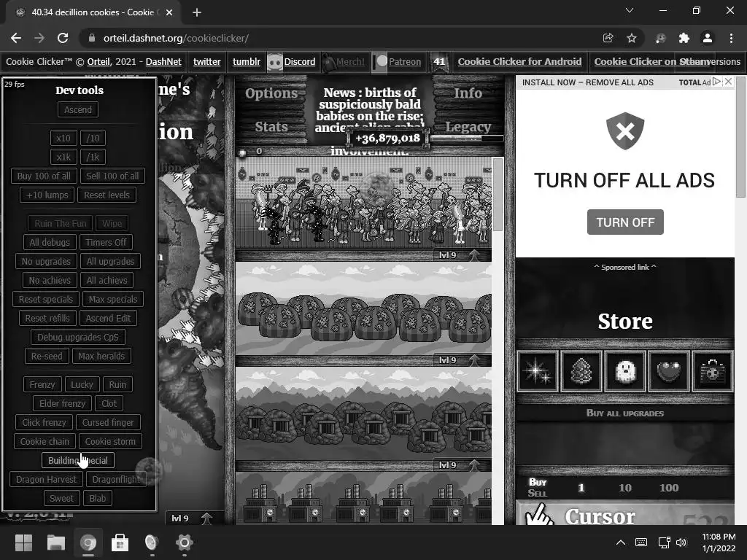Screen dimensions: 747x560
Task: Open the Options menu
Action: tap(271, 93)
